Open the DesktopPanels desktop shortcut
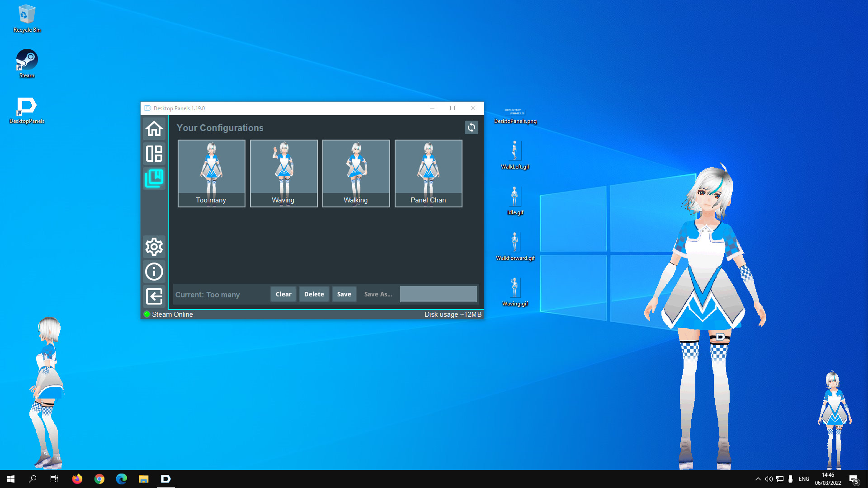The height and width of the screenshot is (488, 868). pyautogui.click(x=26, y=106)
